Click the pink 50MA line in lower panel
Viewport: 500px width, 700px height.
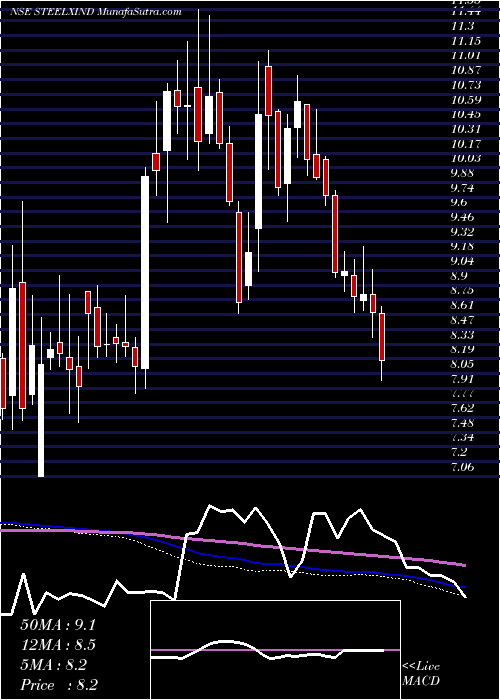[232, 542]
